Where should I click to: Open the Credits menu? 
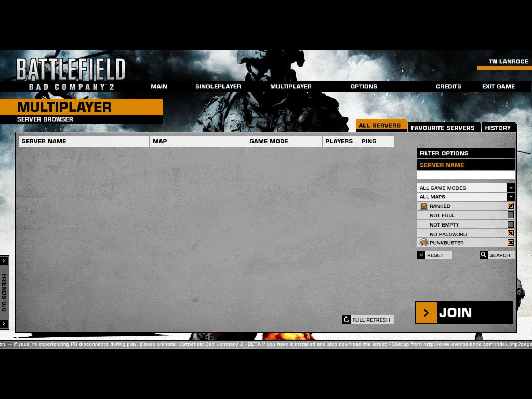(448, 87)
